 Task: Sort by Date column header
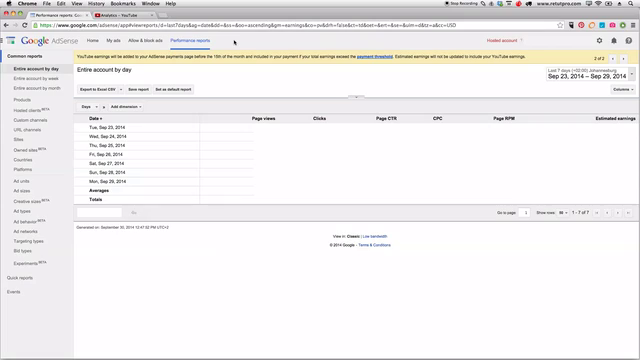96,118
